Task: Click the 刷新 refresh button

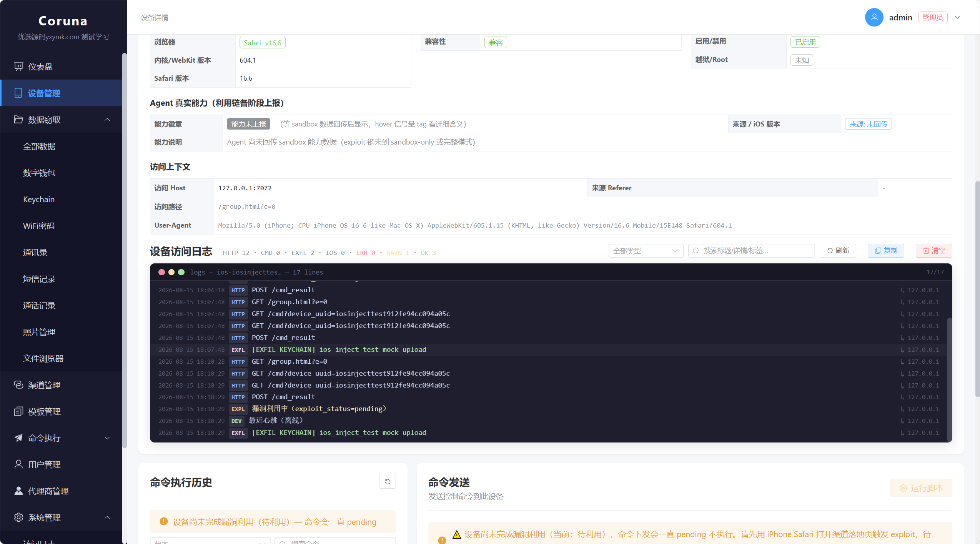Action: 838,251
